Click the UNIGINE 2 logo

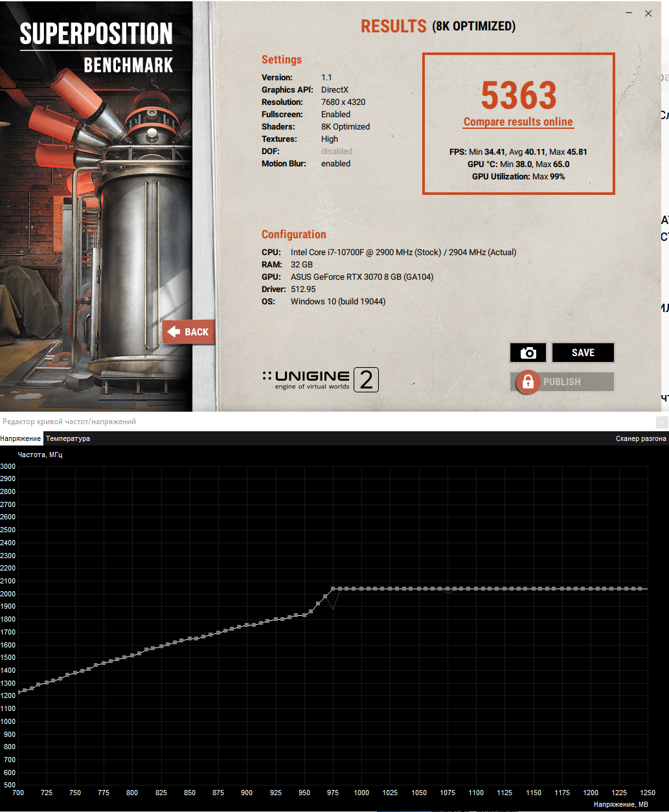pyautogui.click(x=321, y=380)
